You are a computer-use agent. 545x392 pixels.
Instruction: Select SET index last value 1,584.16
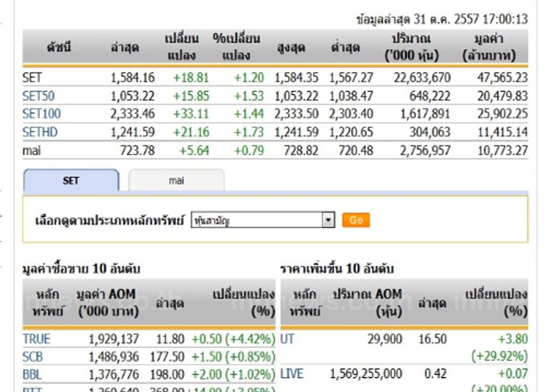click(132, 78)
